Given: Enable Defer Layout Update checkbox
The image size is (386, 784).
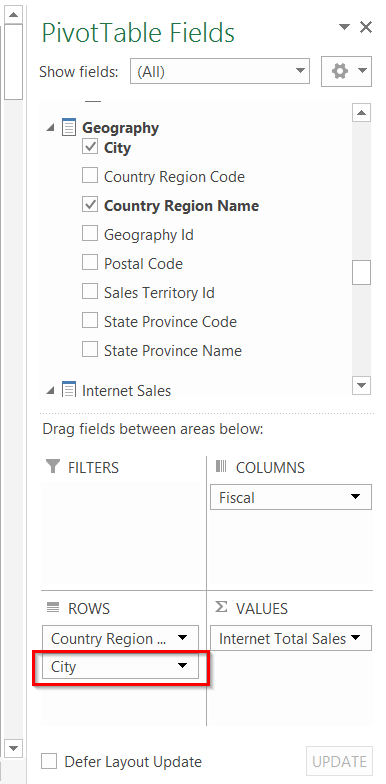Looking at the screenshot, I should point(49,762).
